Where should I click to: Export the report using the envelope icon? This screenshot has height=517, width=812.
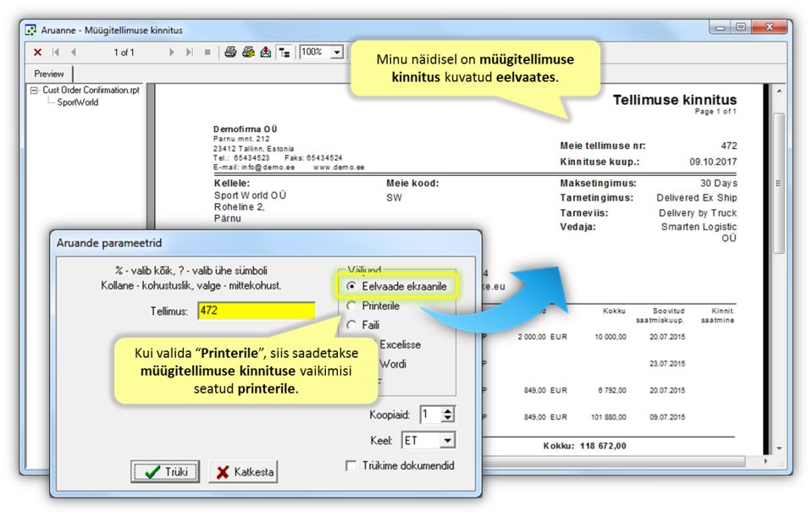tap(266, 52)
